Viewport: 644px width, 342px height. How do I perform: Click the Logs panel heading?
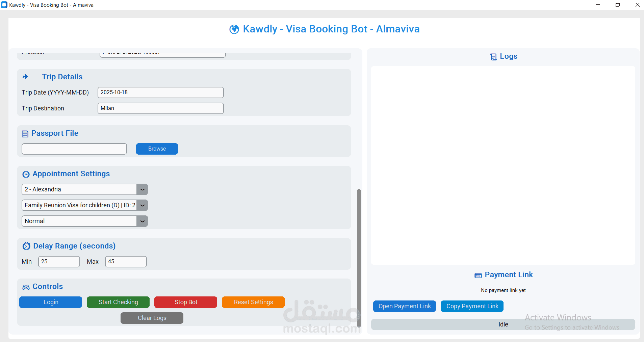[509, 56]
